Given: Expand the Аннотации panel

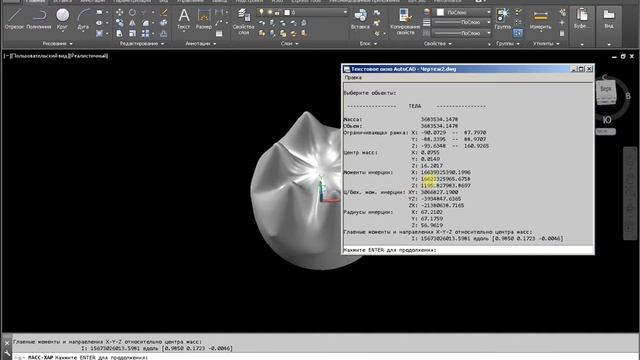Looking at the screenshot, I should [x=201, y=43].
